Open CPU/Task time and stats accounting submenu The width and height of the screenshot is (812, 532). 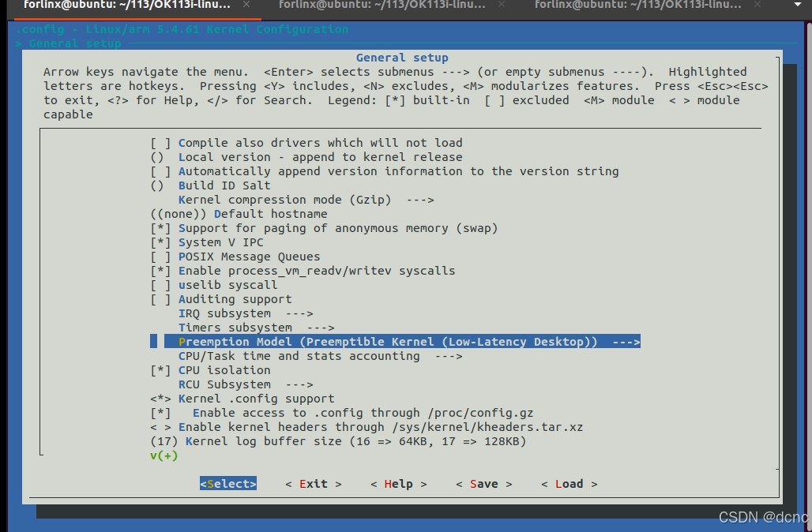[321, 356]
